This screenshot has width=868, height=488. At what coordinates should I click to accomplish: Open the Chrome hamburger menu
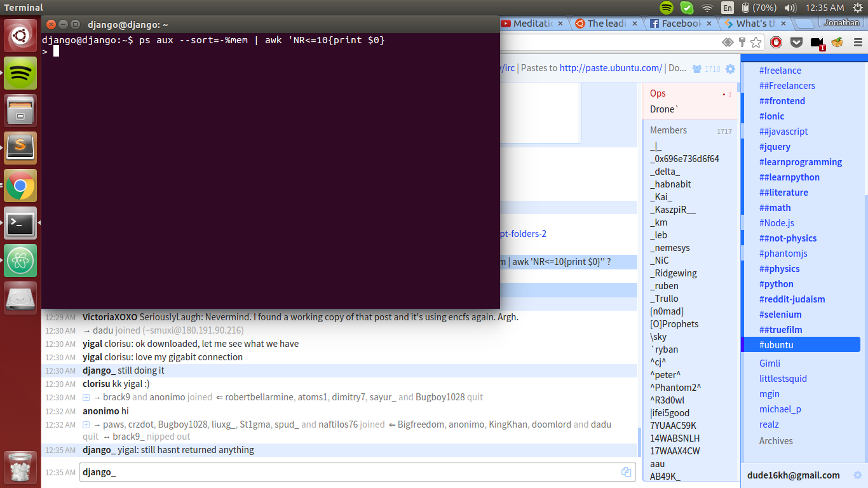click(x=858, y=43)
